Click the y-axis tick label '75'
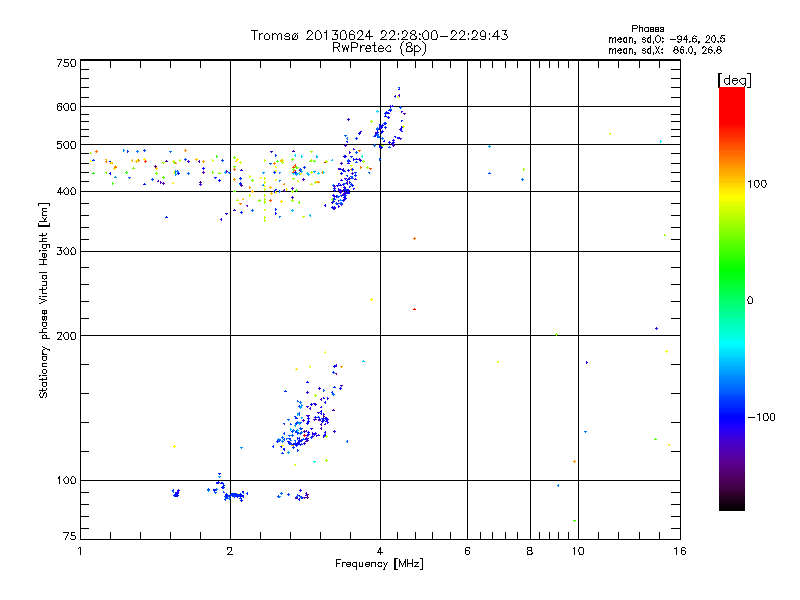Image resolution: width=800 pixels, height=600 pixels. pos(70,536)
